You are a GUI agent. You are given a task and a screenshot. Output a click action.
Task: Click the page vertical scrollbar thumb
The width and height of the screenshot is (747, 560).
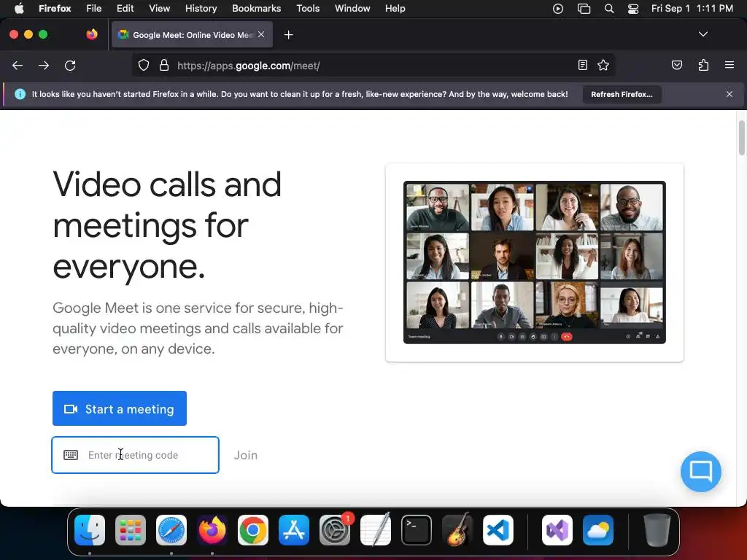pyautogui.click(x=742, y=138)
